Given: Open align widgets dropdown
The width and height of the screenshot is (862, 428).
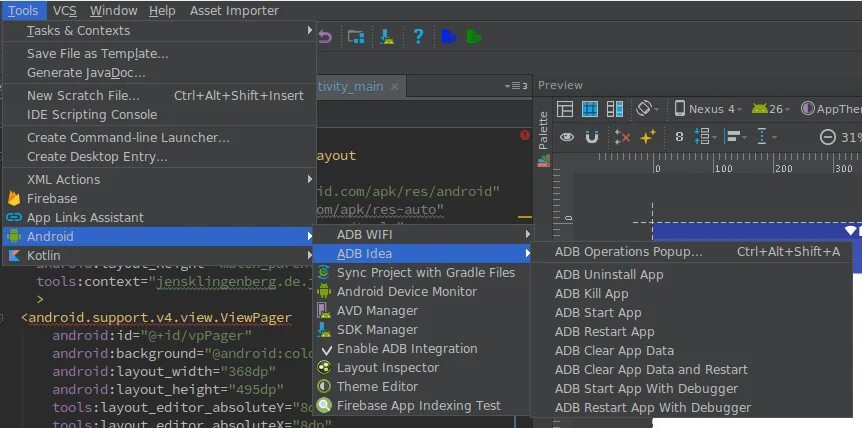Looking at the screenshot, I should tap(735, 137).
